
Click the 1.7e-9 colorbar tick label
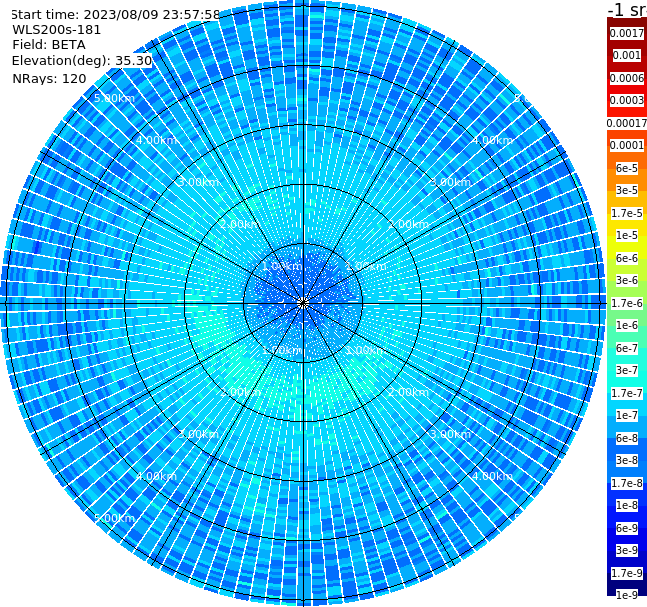[627, 573]
